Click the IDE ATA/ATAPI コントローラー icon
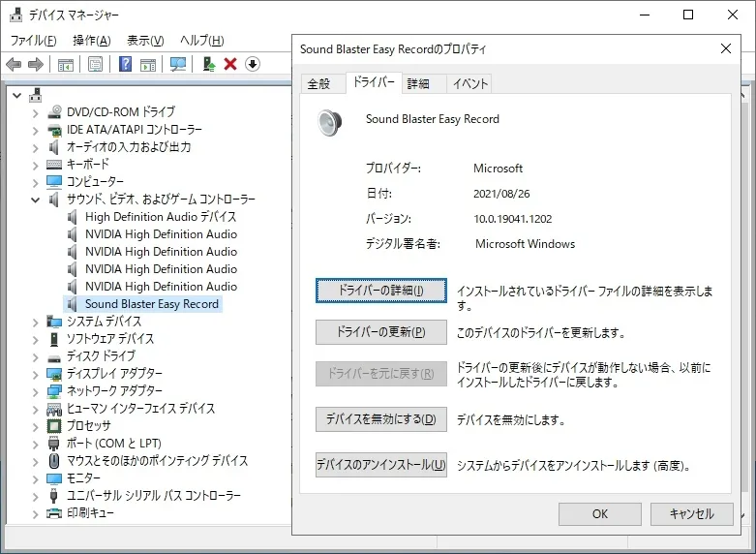Screen dimensions: 756x554 (54, 130)
